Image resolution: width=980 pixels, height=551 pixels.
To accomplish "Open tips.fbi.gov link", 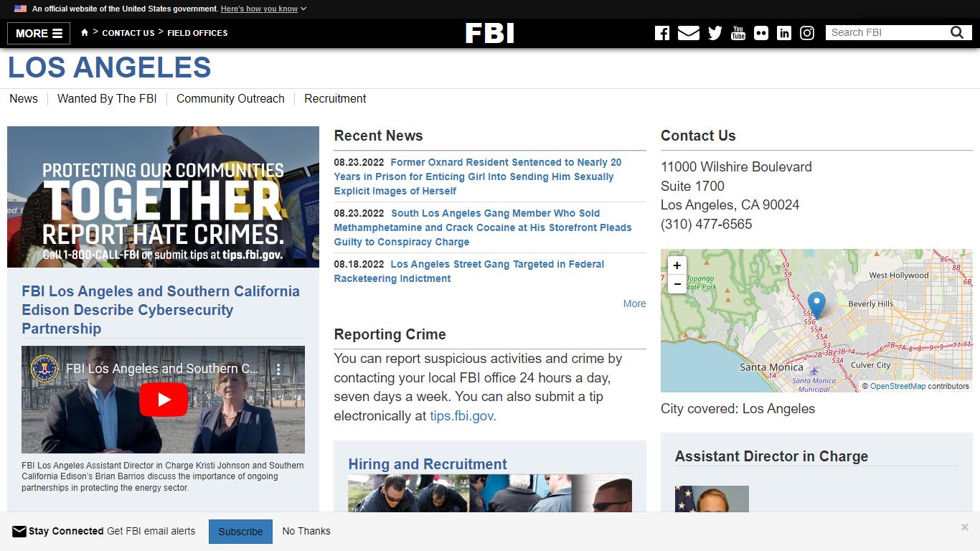I will pos(463,416).
